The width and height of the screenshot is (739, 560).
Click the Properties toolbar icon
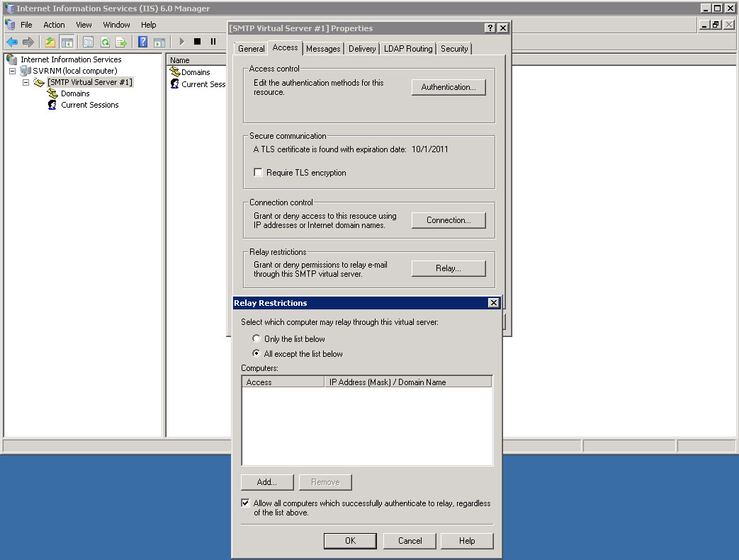[88, 42]
